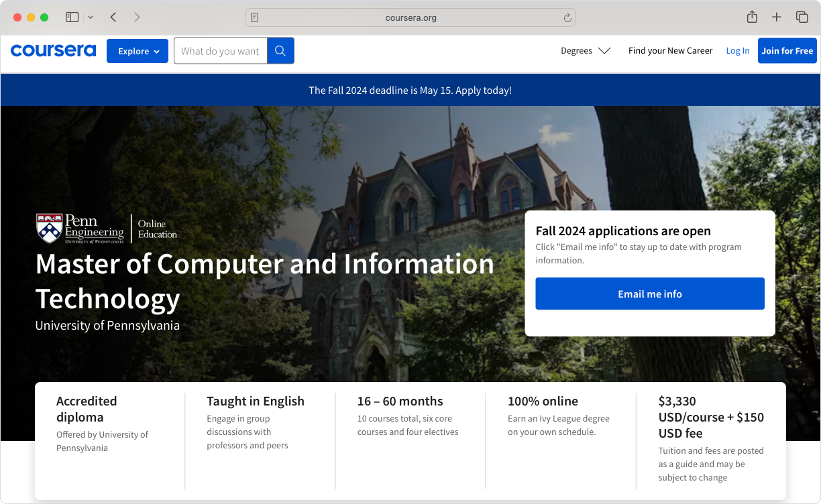This screenshot has height=504, width=821.
Task: Go back with the back arrow
Action: 113,17
